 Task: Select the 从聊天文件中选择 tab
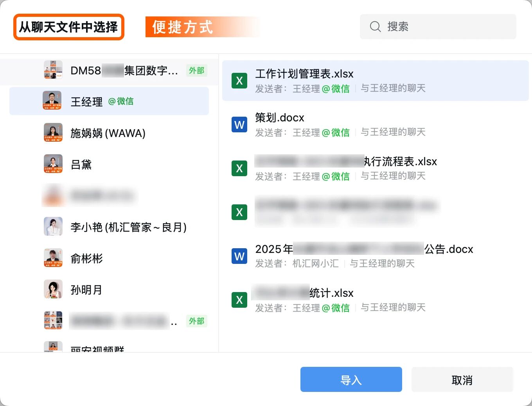pyautogui.click(x=69, y=27)
